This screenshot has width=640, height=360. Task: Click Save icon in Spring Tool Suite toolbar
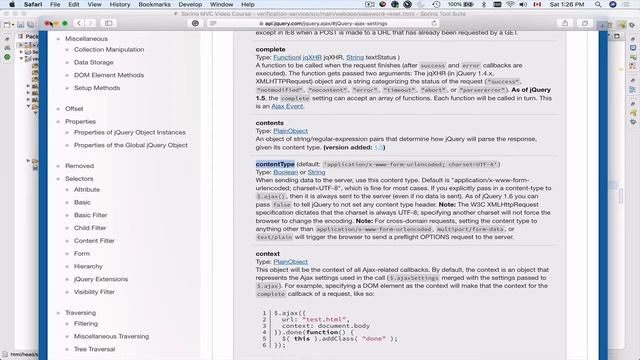21,25
